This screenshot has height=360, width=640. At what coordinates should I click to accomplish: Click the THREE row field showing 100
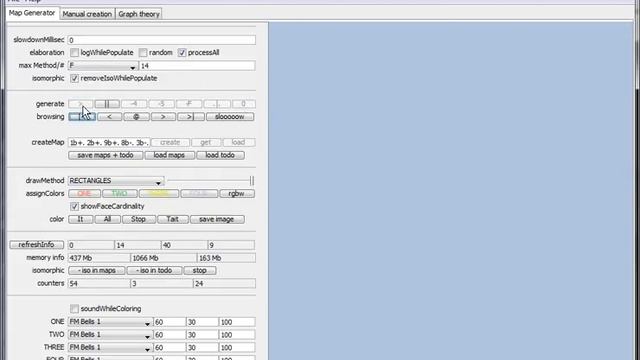[x=237, y=347]
